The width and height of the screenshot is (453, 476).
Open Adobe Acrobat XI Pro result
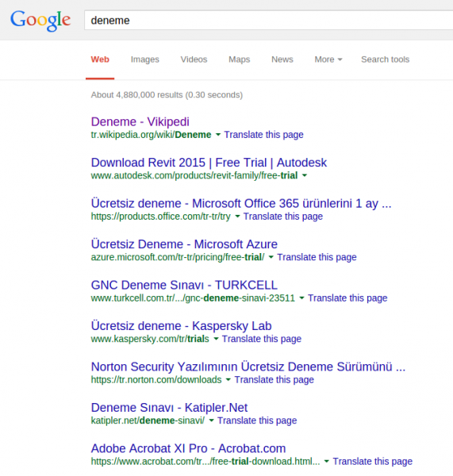coord(188,448)
